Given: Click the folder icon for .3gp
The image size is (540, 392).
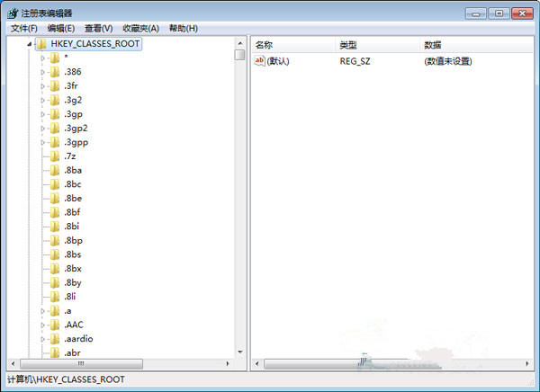Looking at the screenshot, I should pos(55,114).
